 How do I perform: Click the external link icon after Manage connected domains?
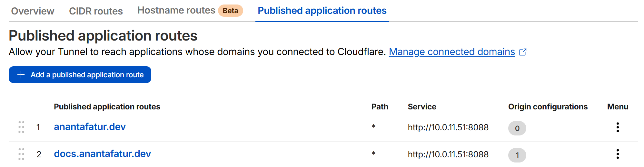(x=523, y=52)
